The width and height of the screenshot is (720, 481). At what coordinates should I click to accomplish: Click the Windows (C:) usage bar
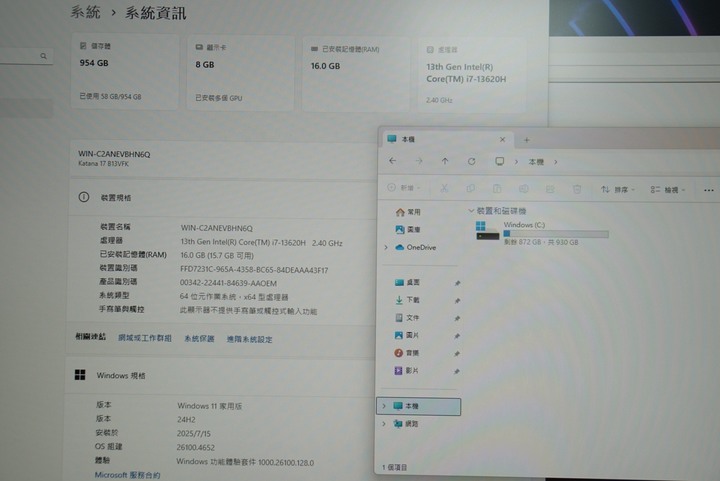[x=556, y=234]
